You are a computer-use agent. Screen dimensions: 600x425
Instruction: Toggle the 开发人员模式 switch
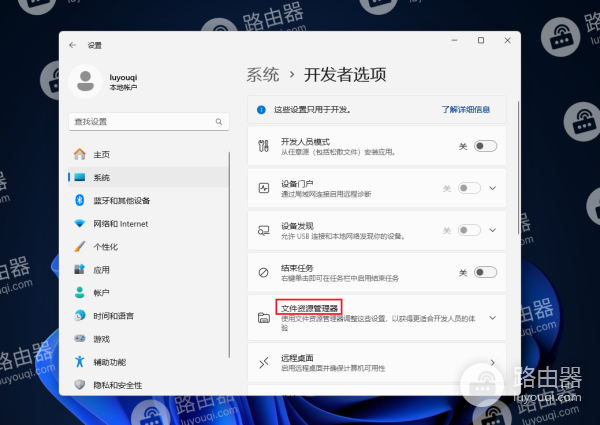pyautogui.click(x=485, y=146)
